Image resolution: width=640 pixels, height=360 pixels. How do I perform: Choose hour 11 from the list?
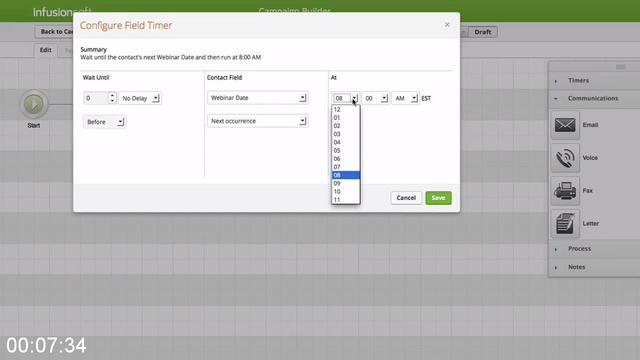(346, 200)
